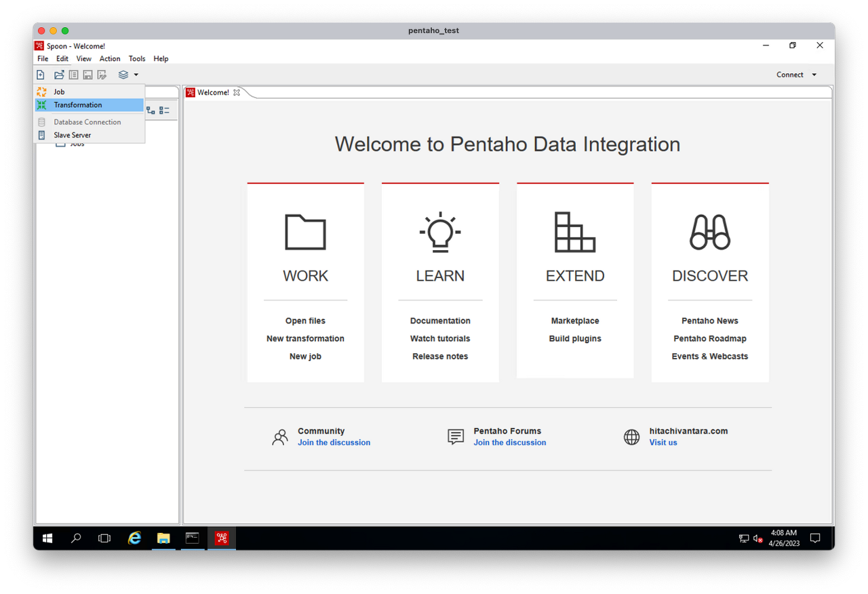Screen dimensions: 868x594
Task: Click the taskbar search icon
Action: pos(76,538)
